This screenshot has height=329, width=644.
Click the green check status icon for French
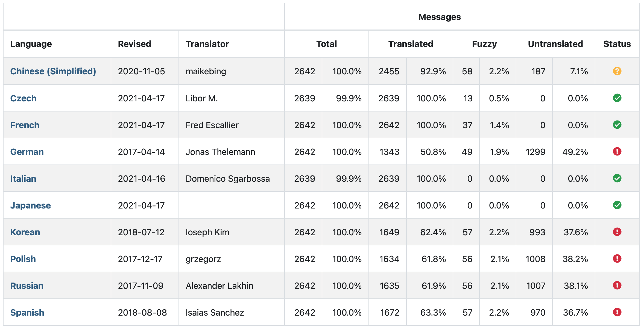(x=617, y=125)
